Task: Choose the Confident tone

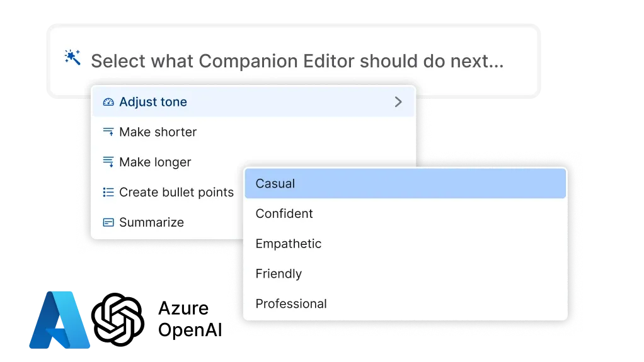Action: coord(284,214)
